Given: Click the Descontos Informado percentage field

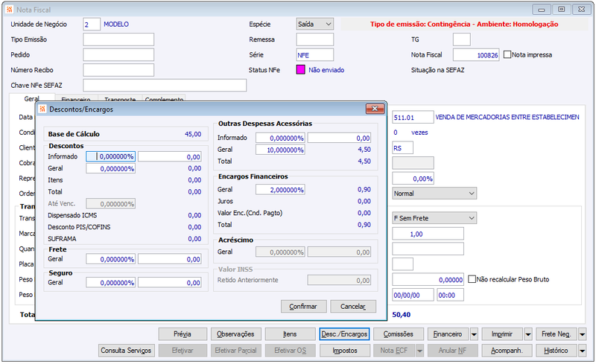Looking at the screenshot, I should click(110, 156).
